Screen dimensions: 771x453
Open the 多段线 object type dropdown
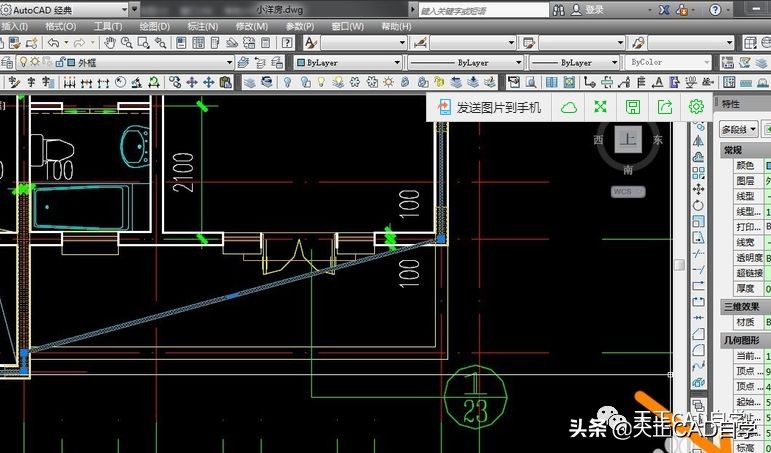(739, 130)
